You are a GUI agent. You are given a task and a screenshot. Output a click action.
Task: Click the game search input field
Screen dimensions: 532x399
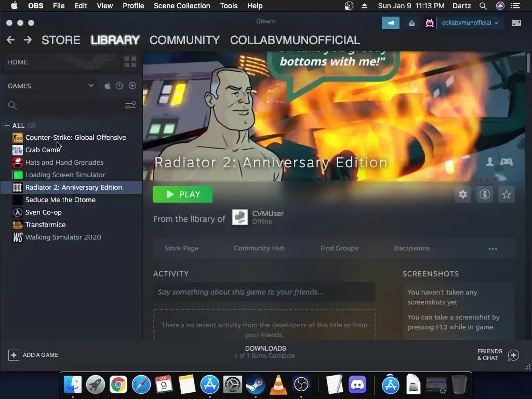click(70, 105)
